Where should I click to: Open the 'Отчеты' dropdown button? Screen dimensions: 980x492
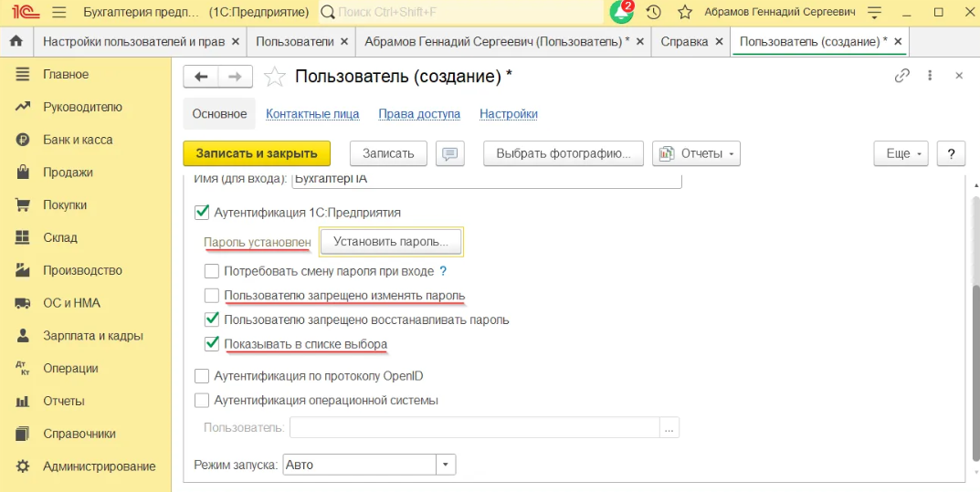696,153
